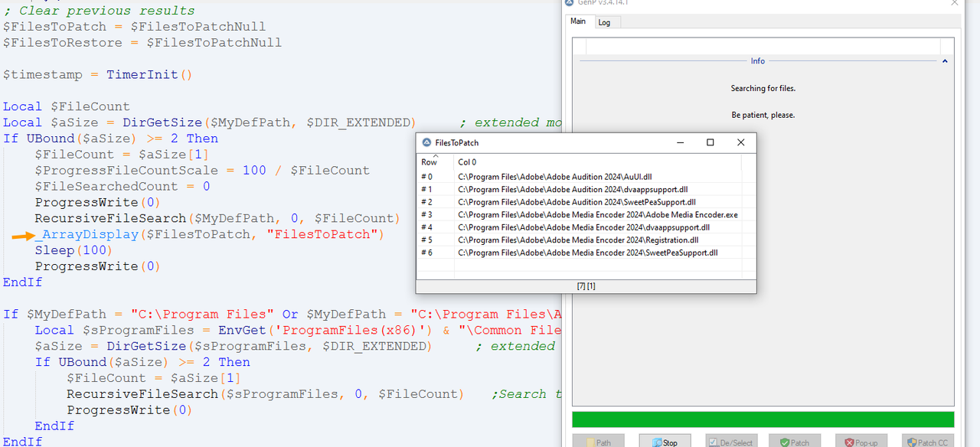Viewport: 980px width, 447px height.
Task: Click the RecursiveFileSearch($MyDefPath line
Action: (217, 218)
